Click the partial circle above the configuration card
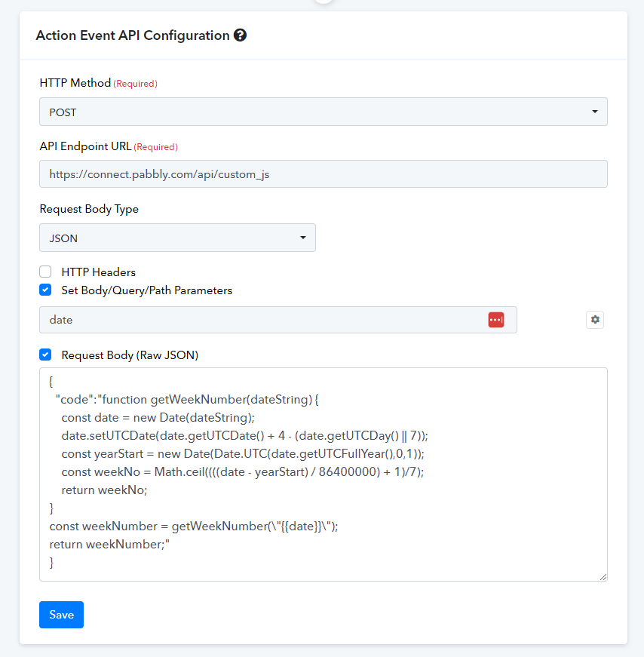The image size is (644, 657). tap(324, 2)
